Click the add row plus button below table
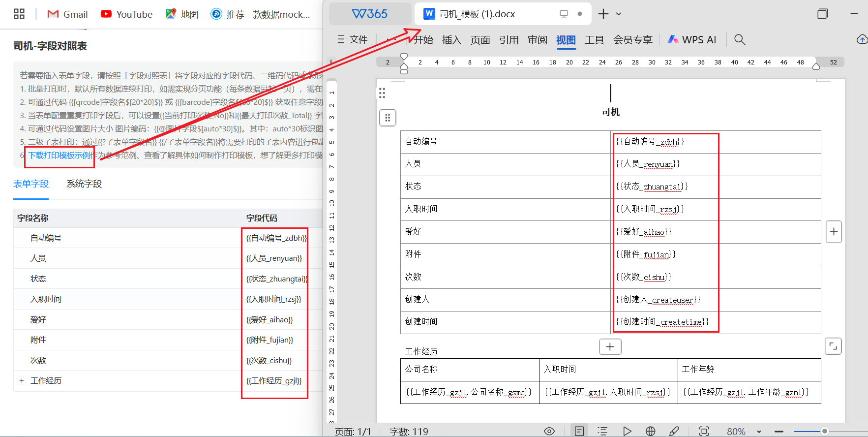The image size is (868, 437). 610,347
